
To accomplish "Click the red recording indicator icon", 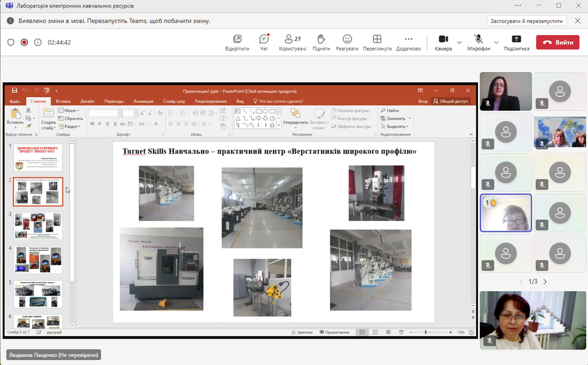I will (x=24, y=42).
